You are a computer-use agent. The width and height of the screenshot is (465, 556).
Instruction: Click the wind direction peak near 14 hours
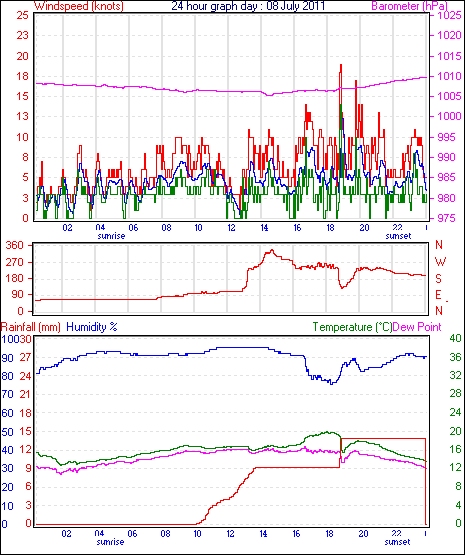pos(272,250)
